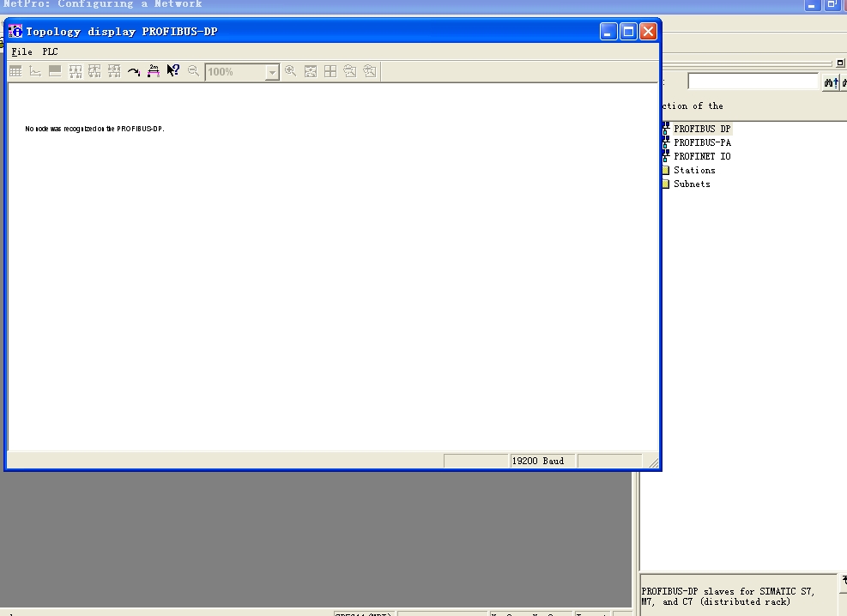Click the pressed-in topology tree view icon

(x=75, y=71)
